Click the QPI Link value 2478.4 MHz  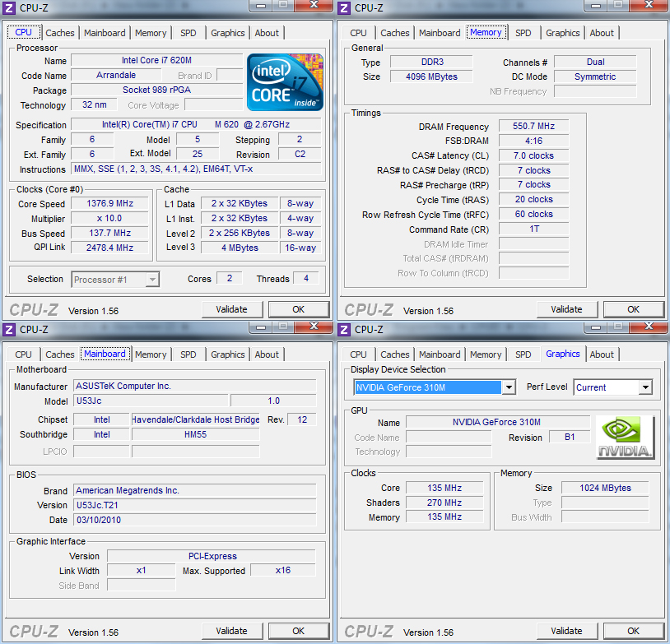pyautogui.click(x=109, y=248)
